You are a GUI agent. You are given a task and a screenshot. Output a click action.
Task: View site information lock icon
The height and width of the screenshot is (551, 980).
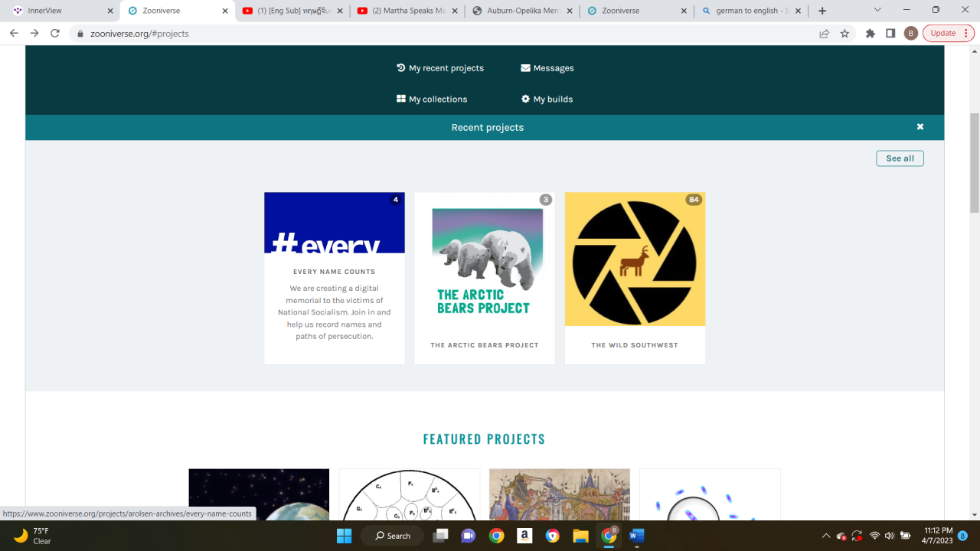click(x=81, y=34)
